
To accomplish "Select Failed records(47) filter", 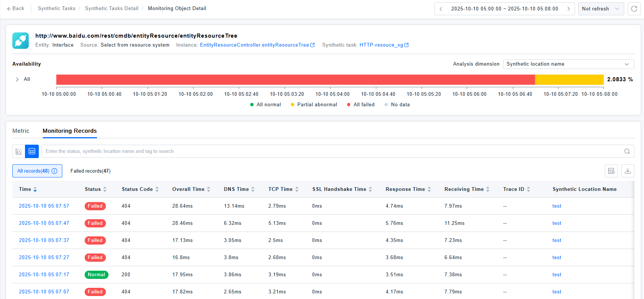I will click(90, 171).
